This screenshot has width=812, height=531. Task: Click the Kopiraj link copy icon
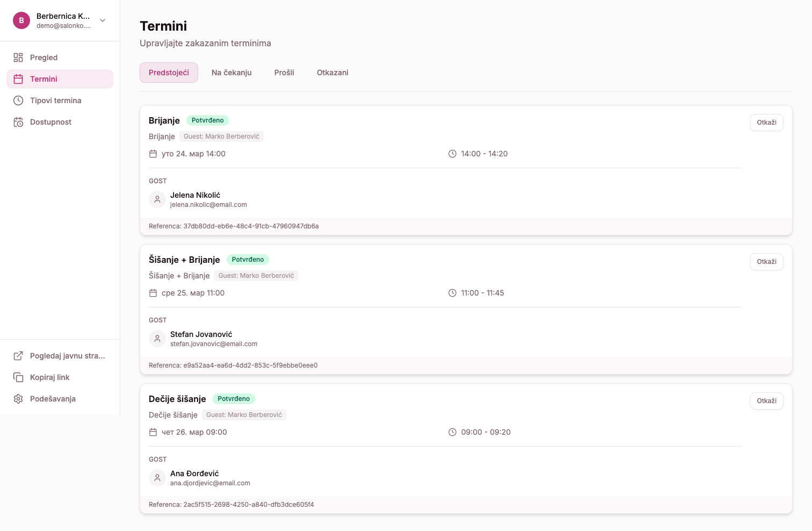(18, 377)
